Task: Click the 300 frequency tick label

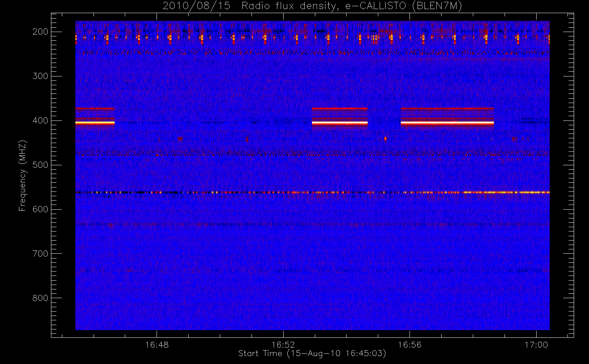Action: [40, 76]
